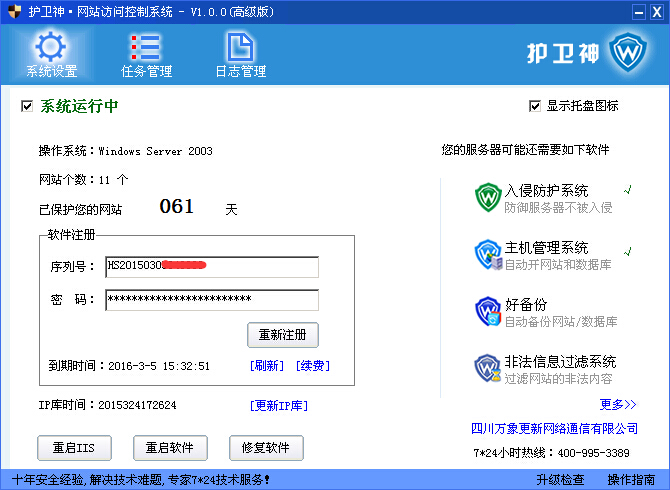Click the 非法信息过滤系统 shield icon
The image size is (670, 490).
(x=488, y=368)
